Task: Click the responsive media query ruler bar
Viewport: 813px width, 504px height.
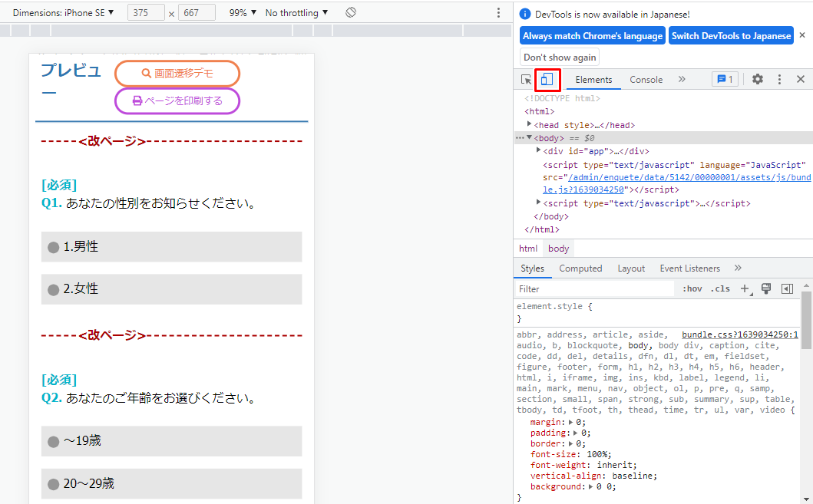Action: pos(256,31)
